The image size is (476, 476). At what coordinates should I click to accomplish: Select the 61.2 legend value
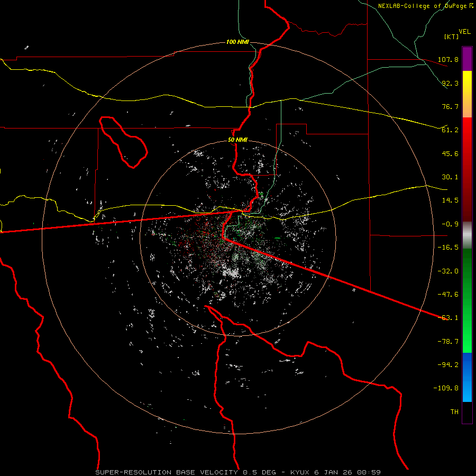click(450, 130)
